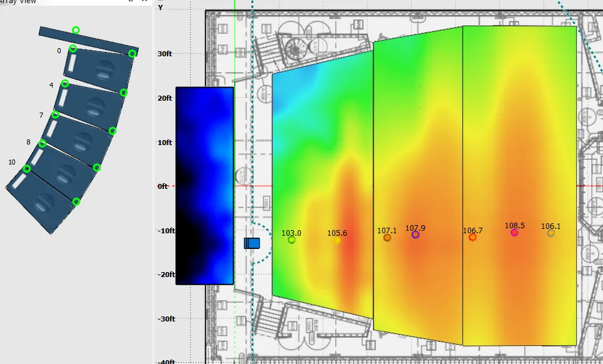Click the blue stage area mapping rectangle
This screenshot has height=364, width=603.
[205, 186]
